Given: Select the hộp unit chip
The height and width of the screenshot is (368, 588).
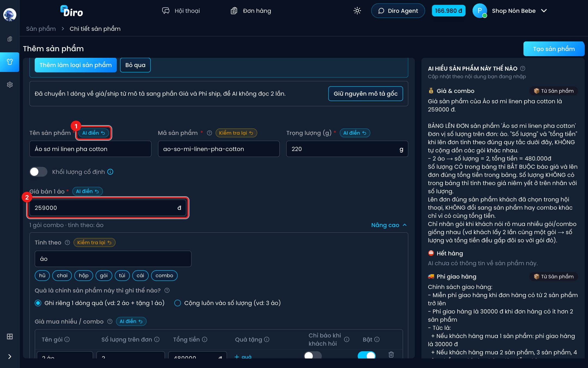Looking at the screenshot, I should (x=84, y=276).
